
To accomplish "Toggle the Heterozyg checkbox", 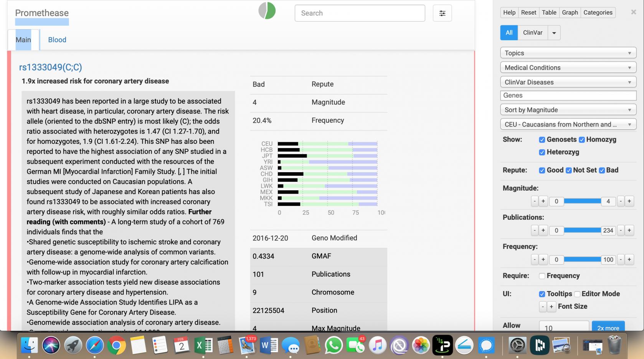I will click(542, 152).
